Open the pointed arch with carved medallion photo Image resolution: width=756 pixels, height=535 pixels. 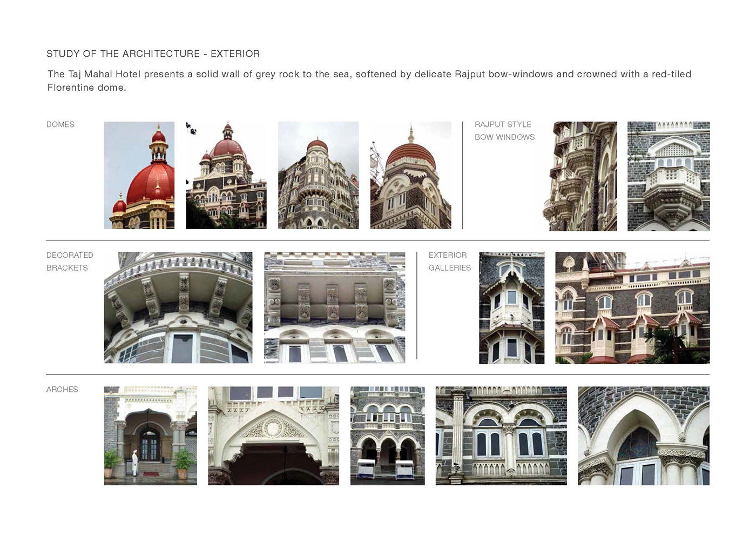[x=274, y=436]
